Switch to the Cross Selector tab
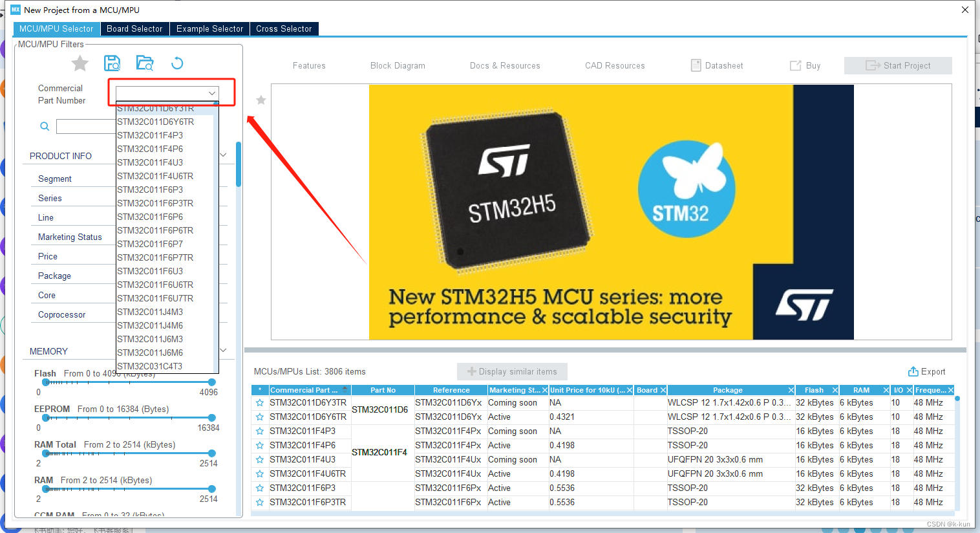This screenshot has height=533, width=980. click(284, 28)
